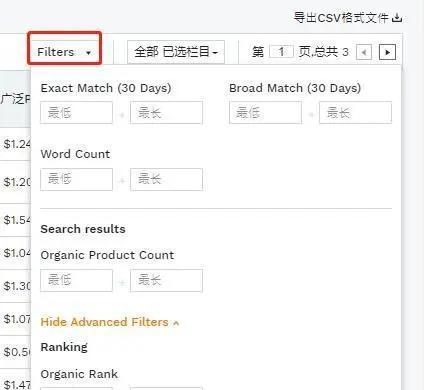
Task: Focus Organic Product Count minimum input
Action: point(76,280)
